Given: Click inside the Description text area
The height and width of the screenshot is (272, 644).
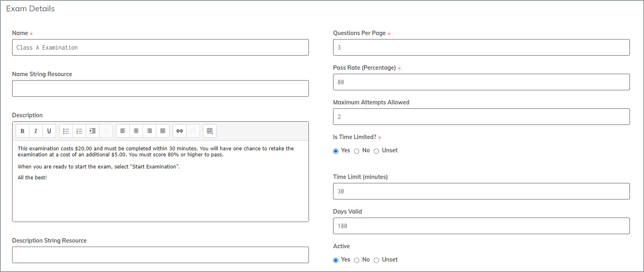Looking at the screenshot, I should tap(160, 181).
